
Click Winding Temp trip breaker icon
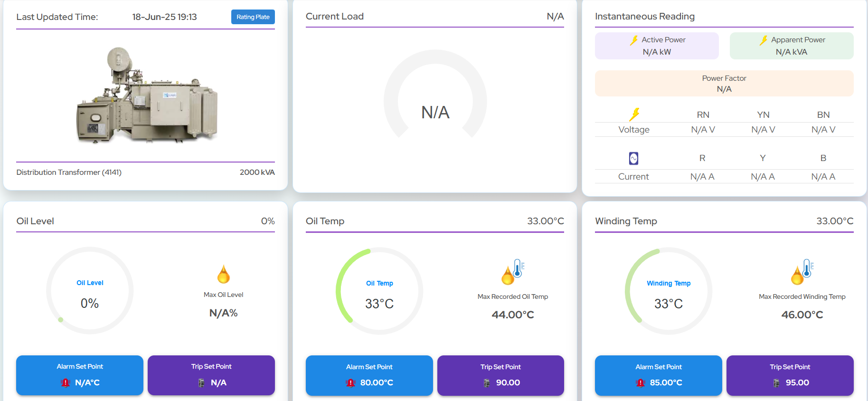click(x=776, y=382)
